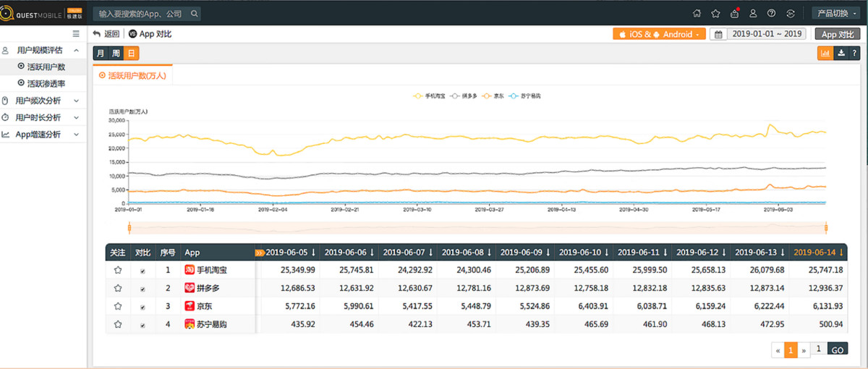The image size is (868, 369).
Task: Open the notifications icon with red dot
Action: pos(735,13)
